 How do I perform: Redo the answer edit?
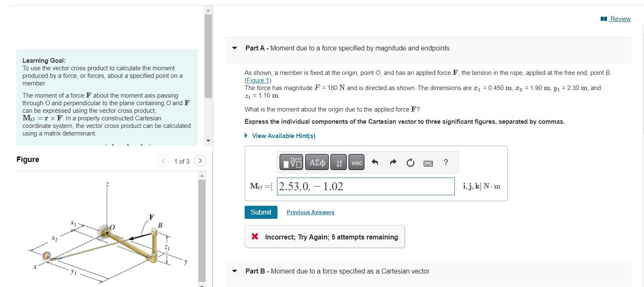point(392,162)
